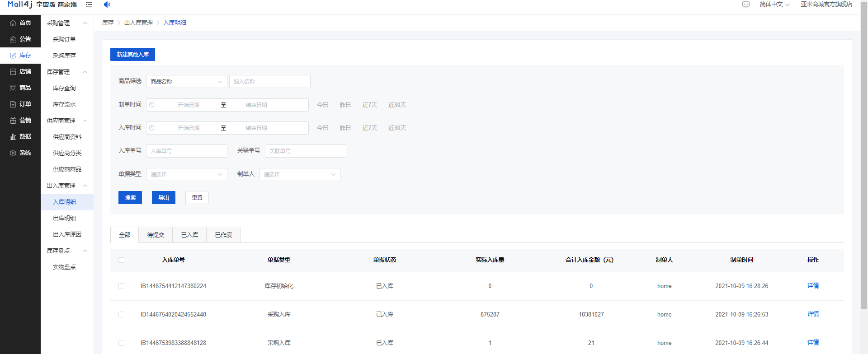
Task: Check the row IB1446753983388848128
Action: point(121,343)
